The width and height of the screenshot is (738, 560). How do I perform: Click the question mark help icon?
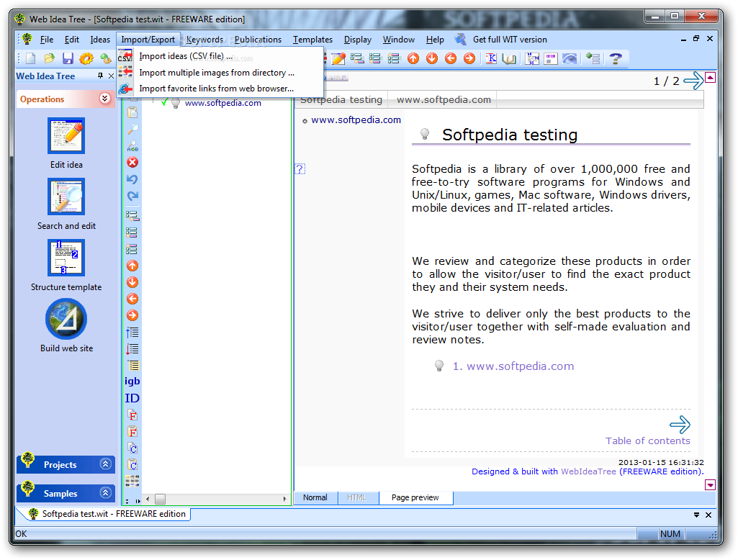(615, 58)
